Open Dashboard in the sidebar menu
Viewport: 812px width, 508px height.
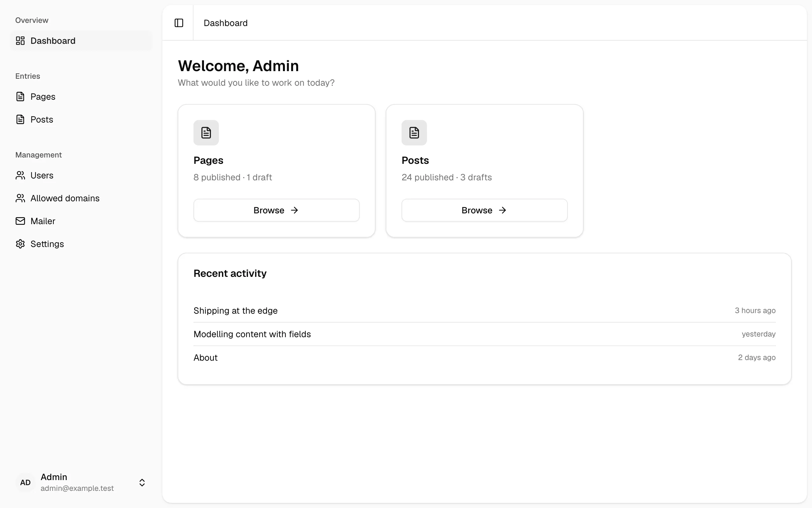point(81,41)
